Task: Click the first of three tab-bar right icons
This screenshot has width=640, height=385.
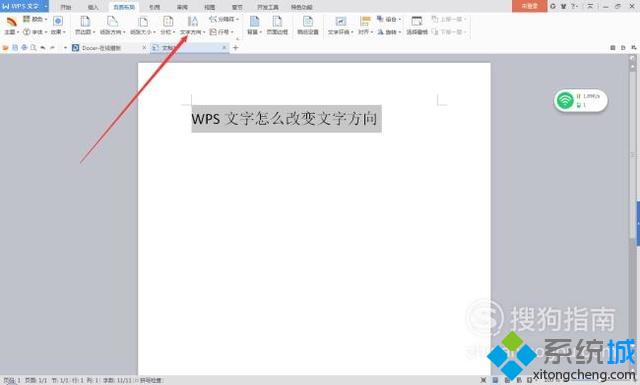Action: click(x=613, y=48)
